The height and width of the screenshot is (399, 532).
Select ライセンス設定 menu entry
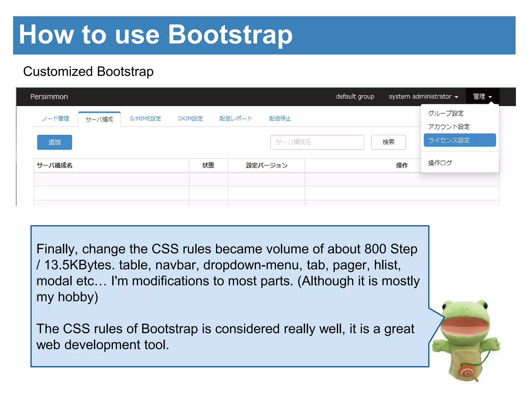(x=460, y=140)
